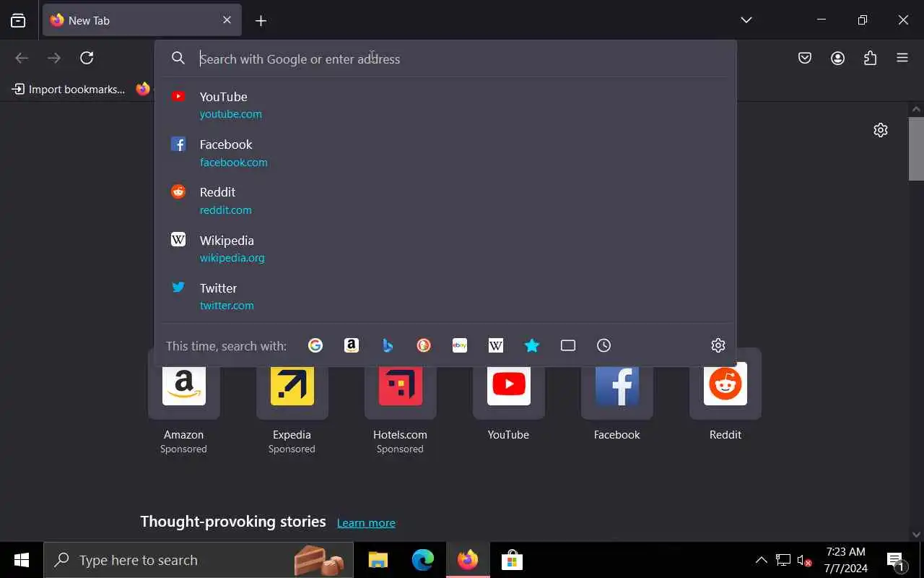
Task: Choose Reddit suggestion in address dropdown
Action: [x=445, y=200]
